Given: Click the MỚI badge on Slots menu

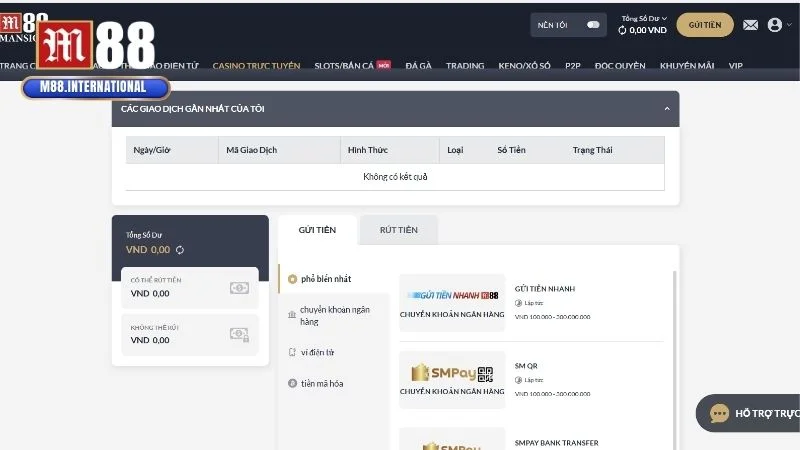Looking at the screenshot, I should pos(384,65).
